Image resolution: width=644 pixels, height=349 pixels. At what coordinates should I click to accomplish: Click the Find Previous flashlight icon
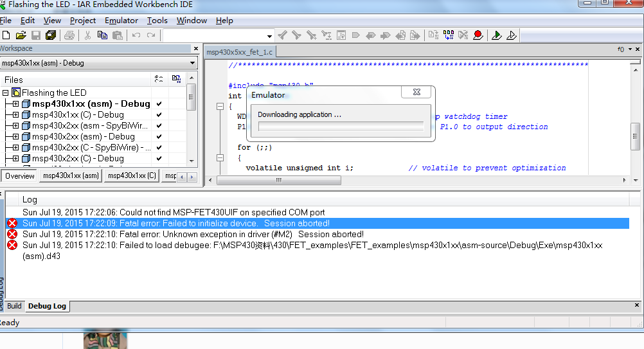coord(283,36)
